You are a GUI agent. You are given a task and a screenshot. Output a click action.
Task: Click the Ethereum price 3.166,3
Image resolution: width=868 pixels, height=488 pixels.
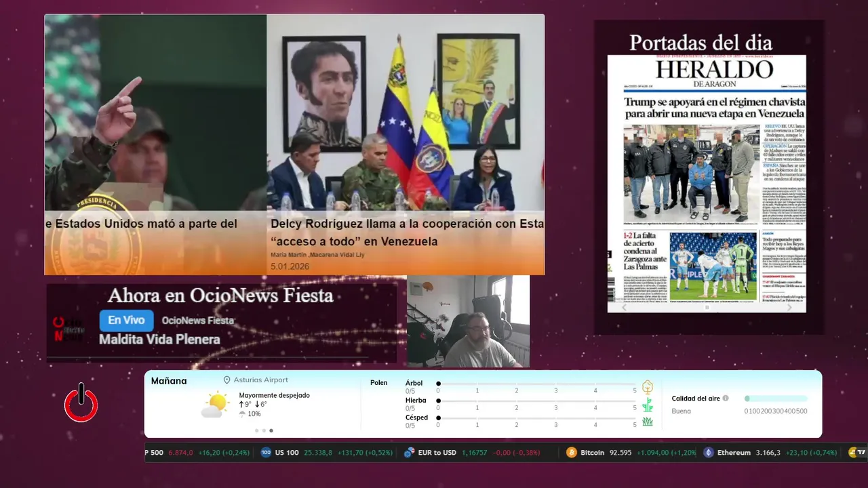[768, 453]
